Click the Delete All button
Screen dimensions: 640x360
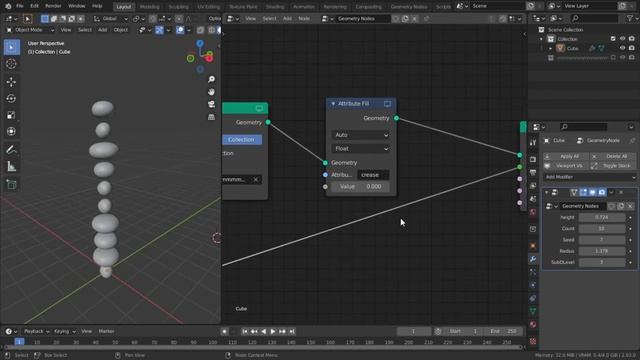coord(613,156)
